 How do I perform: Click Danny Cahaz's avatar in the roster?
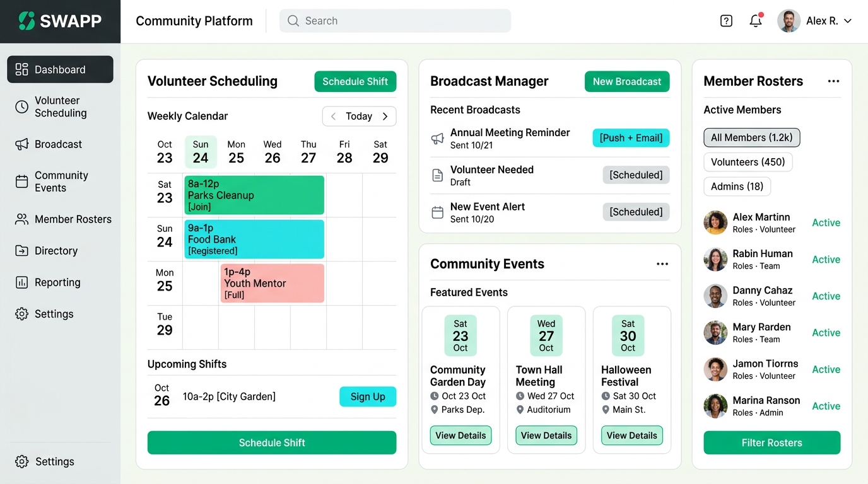tap(715, 296)
